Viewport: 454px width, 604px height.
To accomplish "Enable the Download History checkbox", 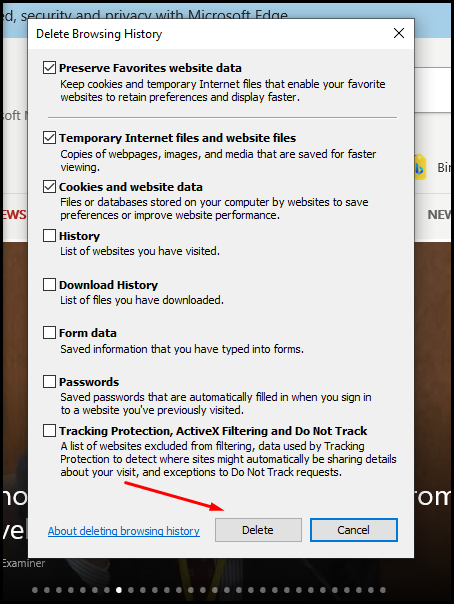I will point(49,285).
